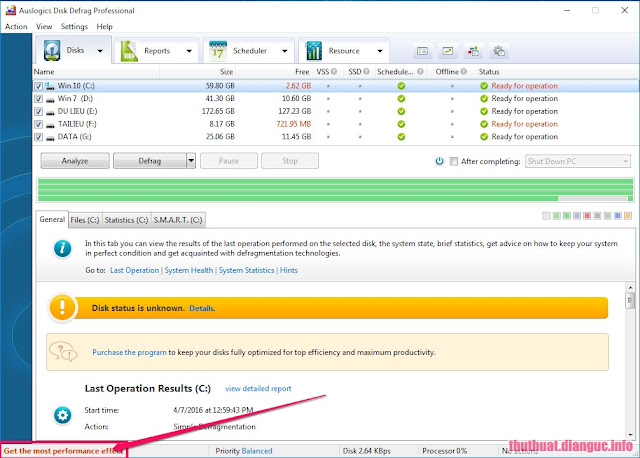
Task: Click schedule green check for Win 7 (D:)
Action: click(401, 98)
